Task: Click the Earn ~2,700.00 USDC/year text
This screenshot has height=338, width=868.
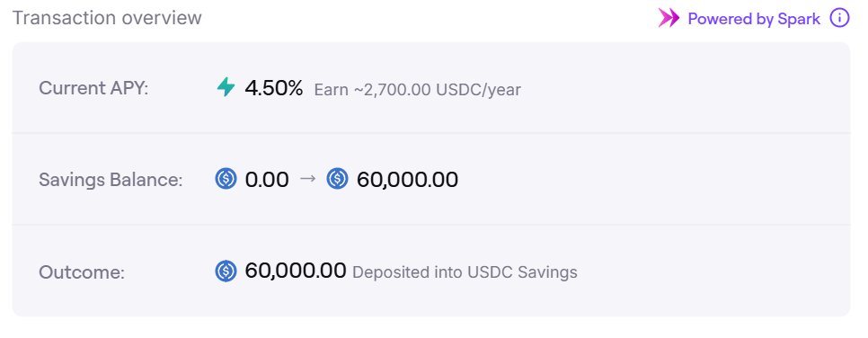Action: tap(418, 90)
